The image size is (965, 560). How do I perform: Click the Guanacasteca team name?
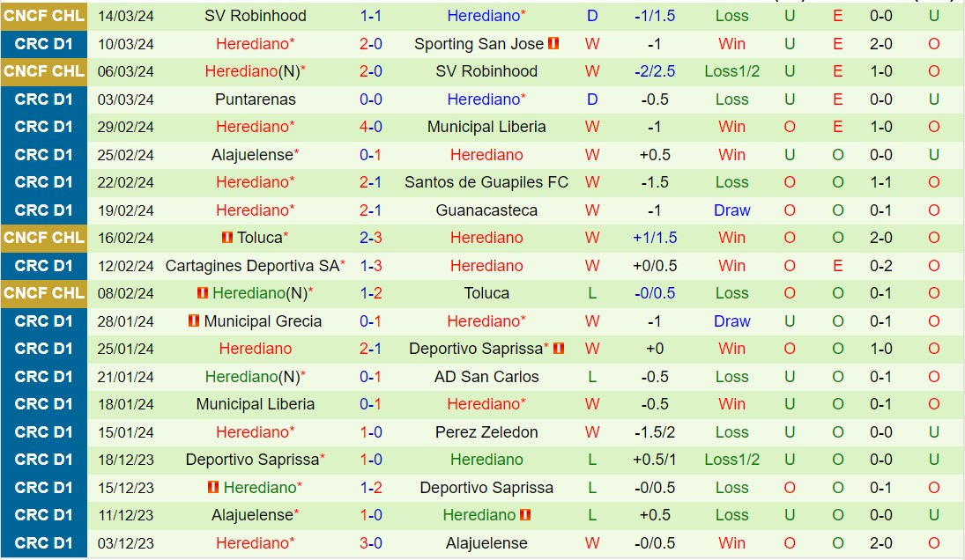coord(486,210)
